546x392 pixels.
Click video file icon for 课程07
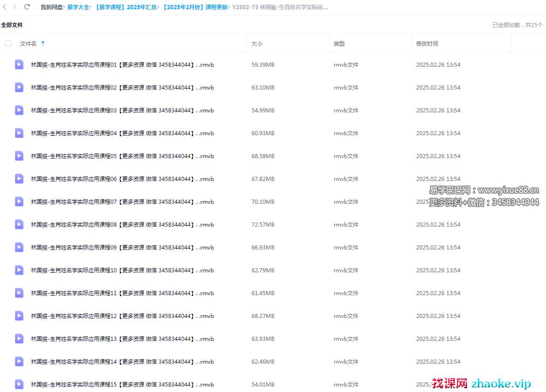tap(19, 201)
